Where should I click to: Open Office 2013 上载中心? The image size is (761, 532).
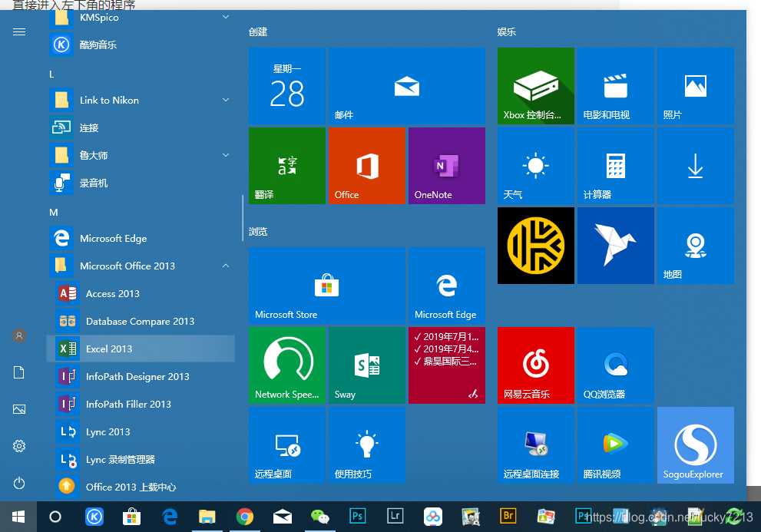141,487
